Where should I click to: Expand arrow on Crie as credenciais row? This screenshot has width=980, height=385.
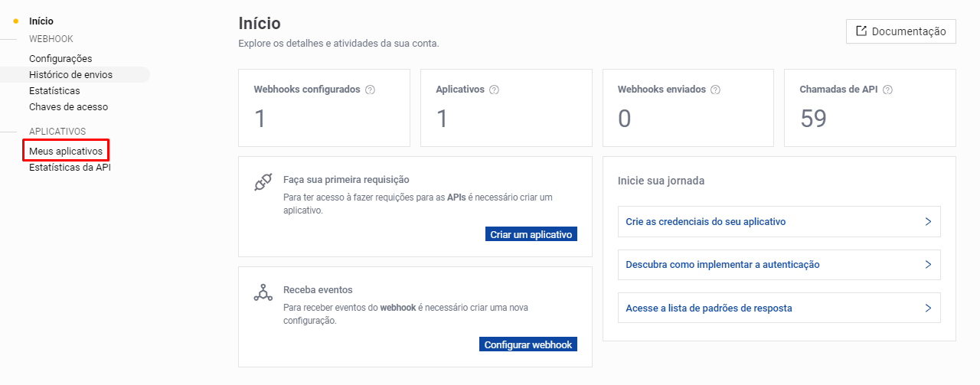pyautogui.click(x=927, y=221)
